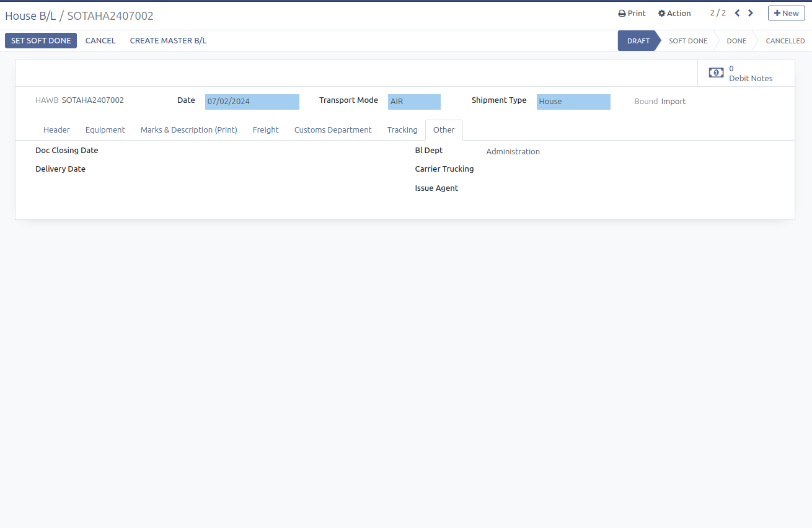Open the Date field picker
Screen dimensions: 812x528
tap(252, 102)
